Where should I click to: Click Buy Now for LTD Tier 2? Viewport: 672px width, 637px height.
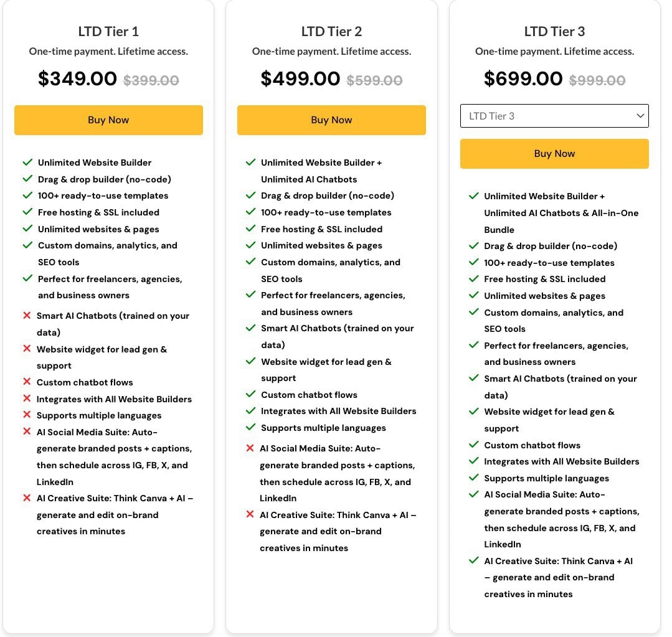point(331,120)
